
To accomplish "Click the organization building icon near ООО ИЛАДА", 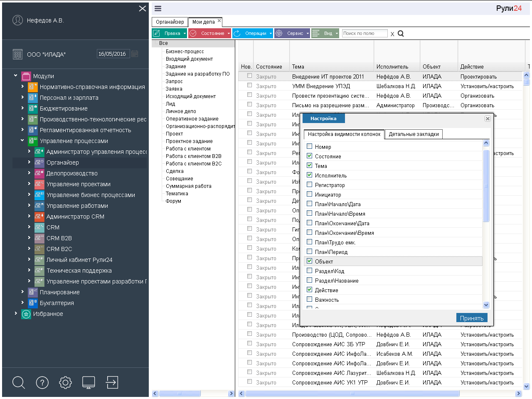I will pos(17,54).
